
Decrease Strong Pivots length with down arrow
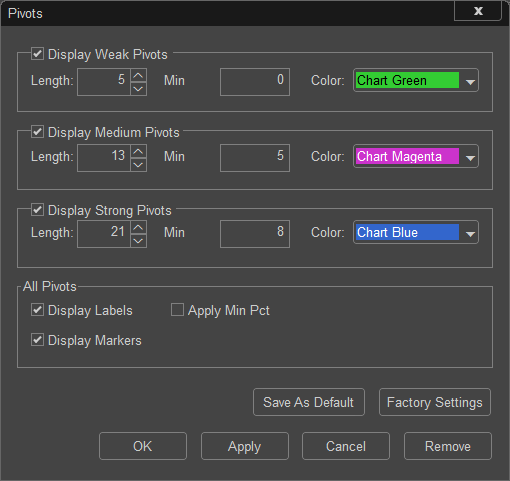(138, 241)
